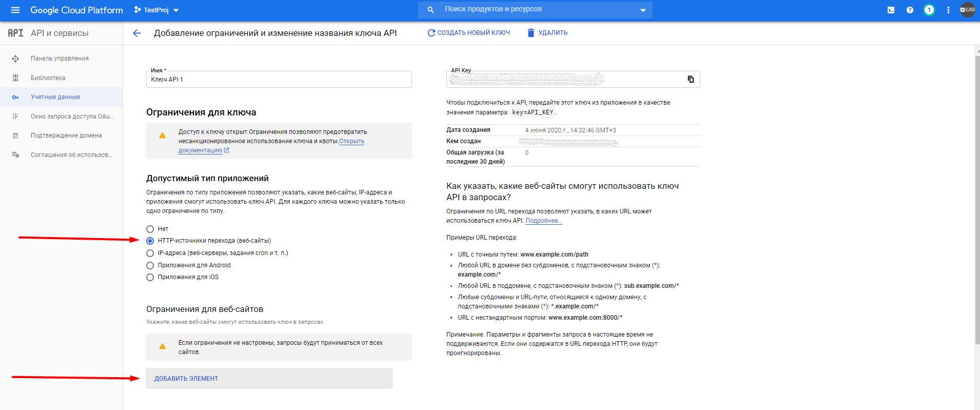Open Cloud Shell terminal icon

coord(891,10)
